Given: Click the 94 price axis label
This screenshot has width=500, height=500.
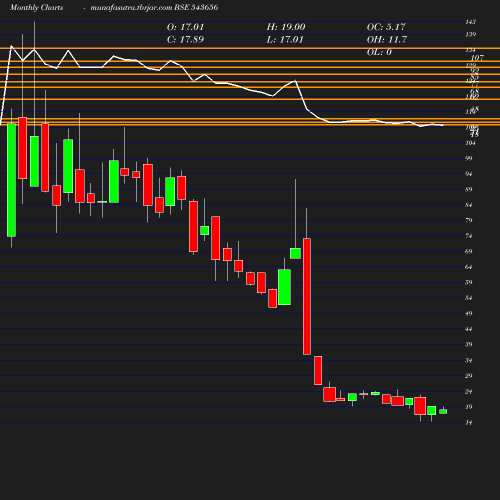Looking at the screenshot, I should [x=469, y=174].
